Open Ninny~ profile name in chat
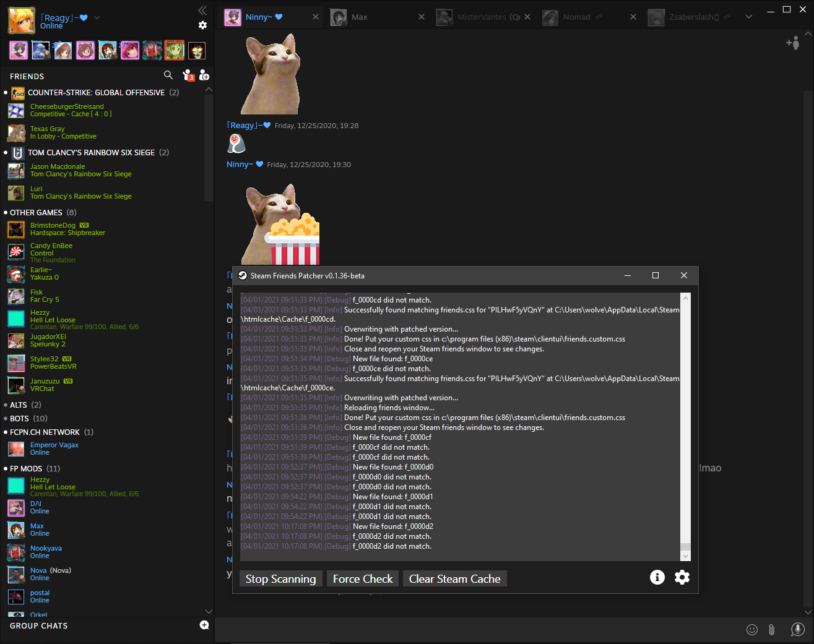Viewport: 814px width, 644px height. click(x=240, y=165)
